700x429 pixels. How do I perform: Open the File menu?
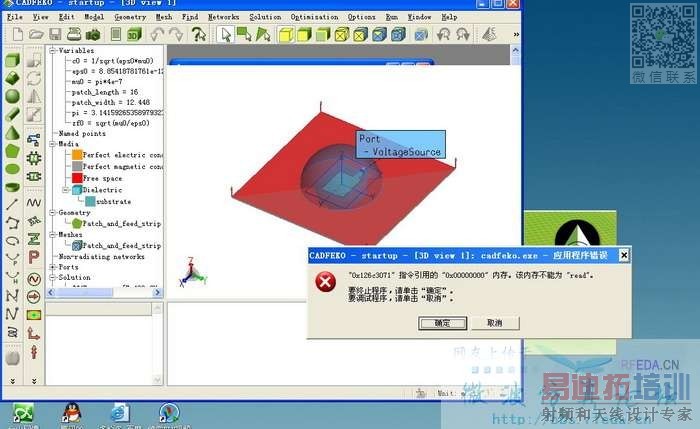pos(15,17)
